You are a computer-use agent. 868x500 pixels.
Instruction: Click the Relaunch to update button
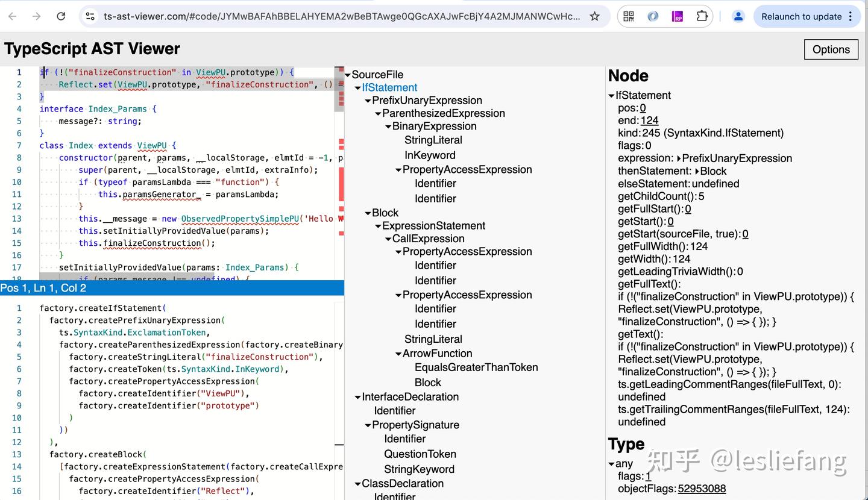coord(801,17)
